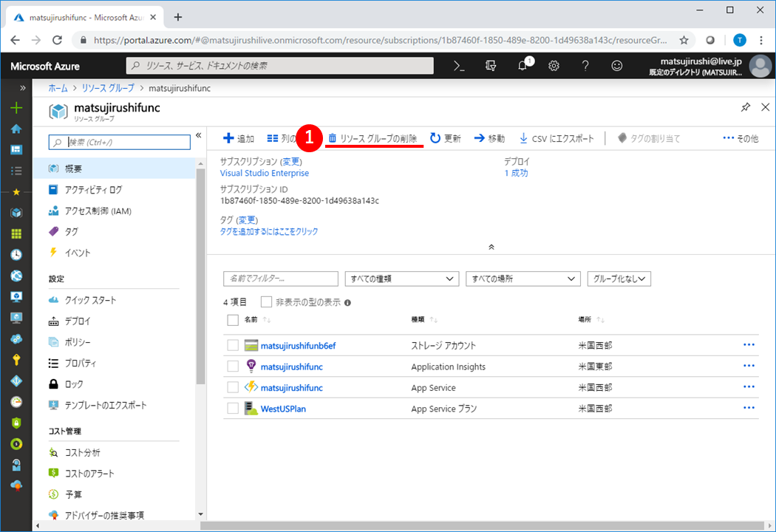Open the help question mark

pos(585,66)
